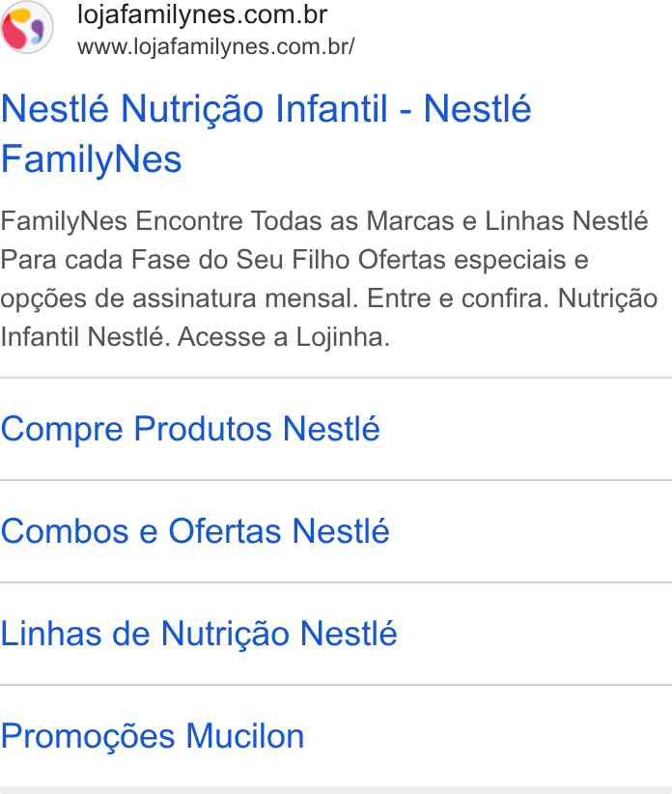Click the word Mucilon in last sitelink
The width and height of the screenshot is (672, 794).
245,736
